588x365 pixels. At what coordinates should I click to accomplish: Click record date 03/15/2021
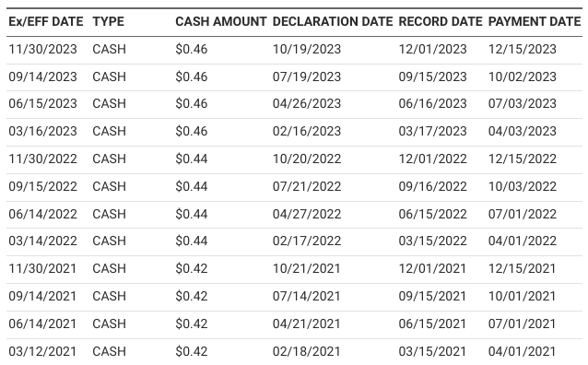(432, 351)
